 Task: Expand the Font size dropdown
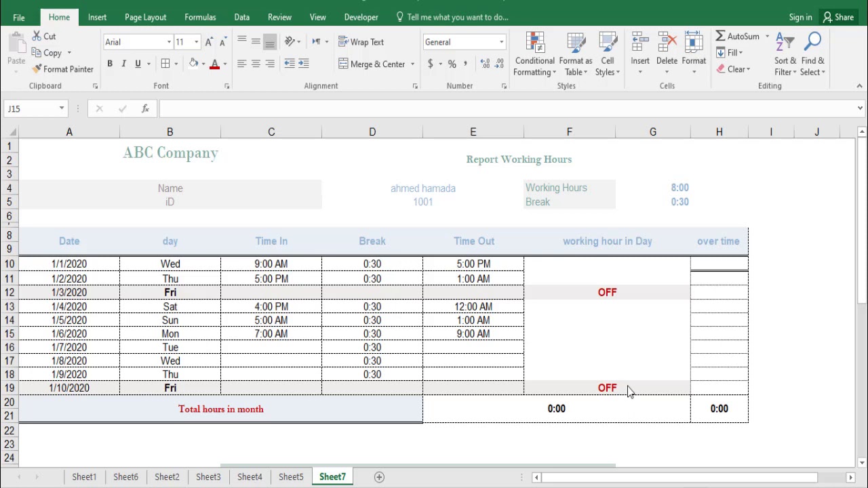(x=196, y=42)
